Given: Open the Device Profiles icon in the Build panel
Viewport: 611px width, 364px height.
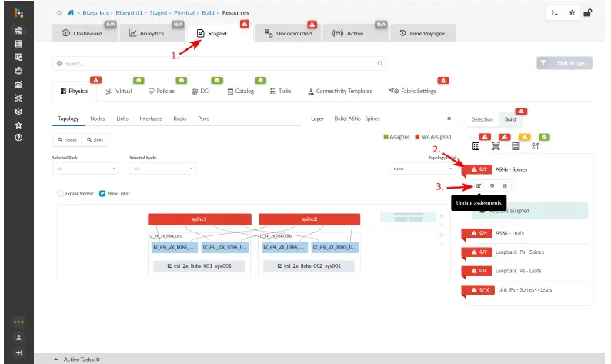Looking at the screenshot, I should click(x=496, y=146).
